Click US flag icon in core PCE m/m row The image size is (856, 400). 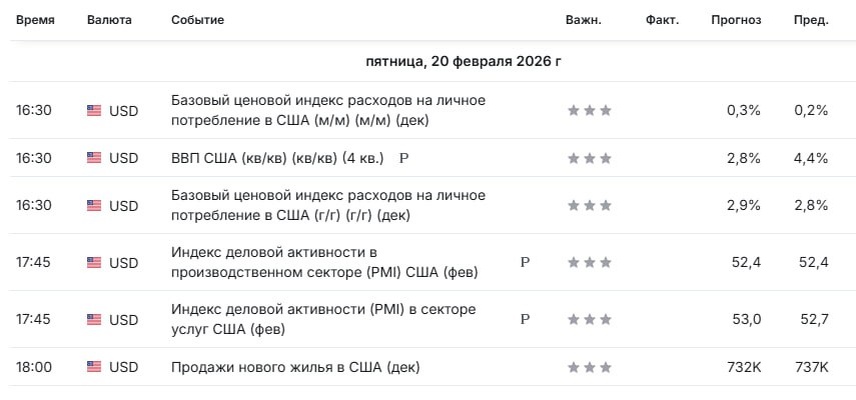[94, 111]
